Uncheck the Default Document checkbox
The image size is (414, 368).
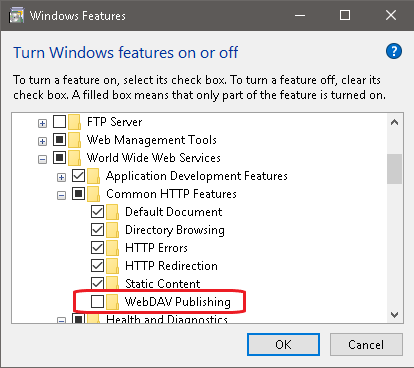point(98,212)
